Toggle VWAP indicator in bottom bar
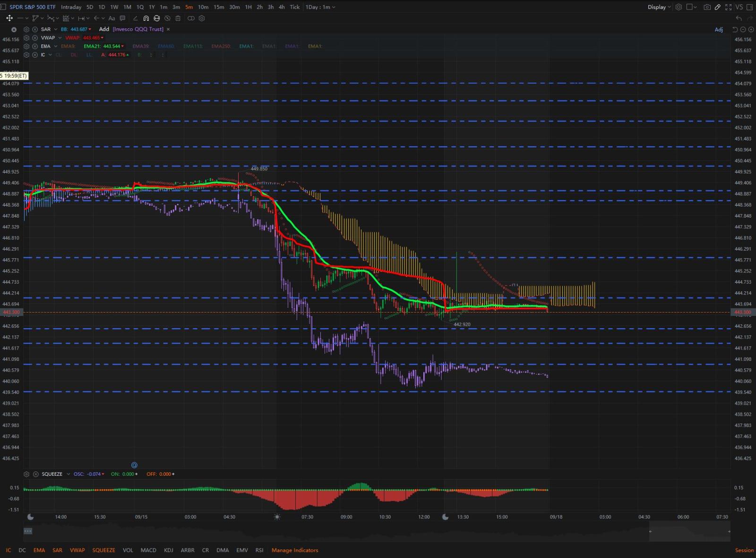This screenshot has height=558, width=756. 77,550
